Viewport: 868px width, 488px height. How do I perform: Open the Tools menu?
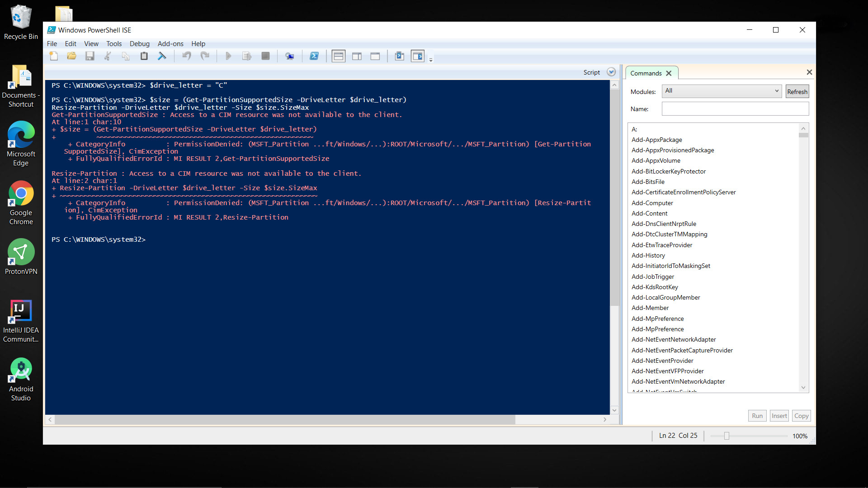click(114, 44)
